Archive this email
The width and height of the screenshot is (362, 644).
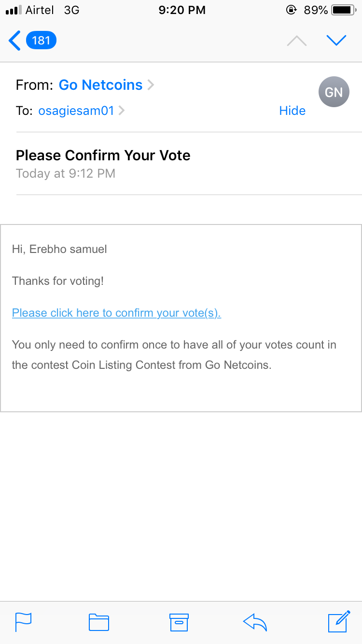179,622
